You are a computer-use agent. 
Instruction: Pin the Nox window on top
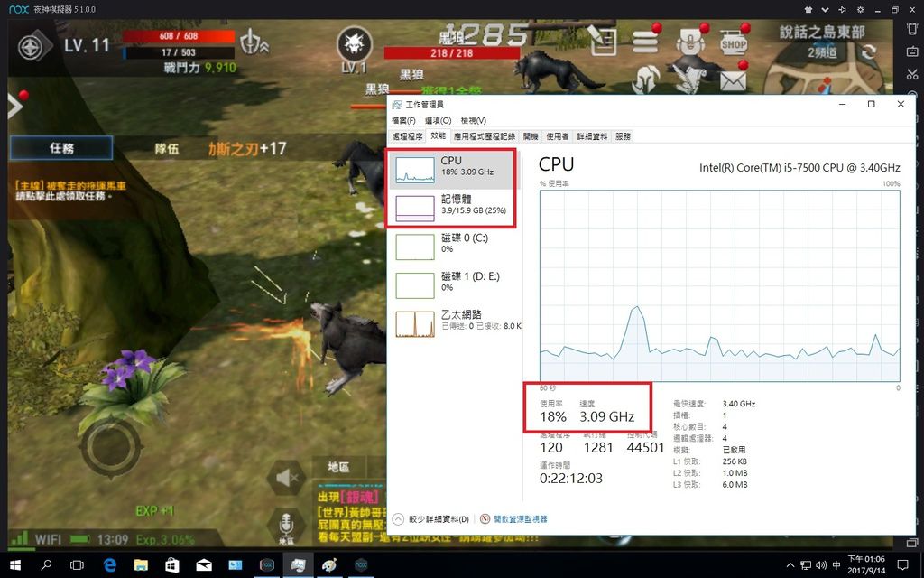coord(843,9)
